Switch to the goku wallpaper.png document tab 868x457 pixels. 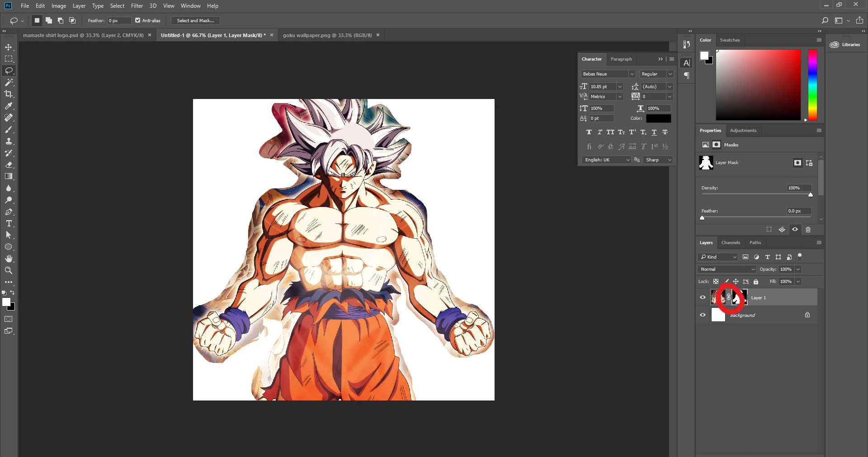327,35
